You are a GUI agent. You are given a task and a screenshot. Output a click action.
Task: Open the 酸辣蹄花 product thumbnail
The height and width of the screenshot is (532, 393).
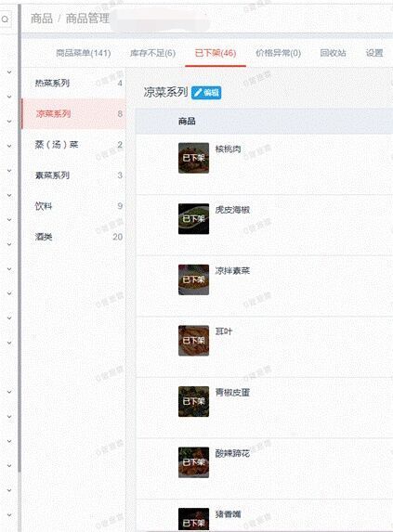click(x=194, y=462)
